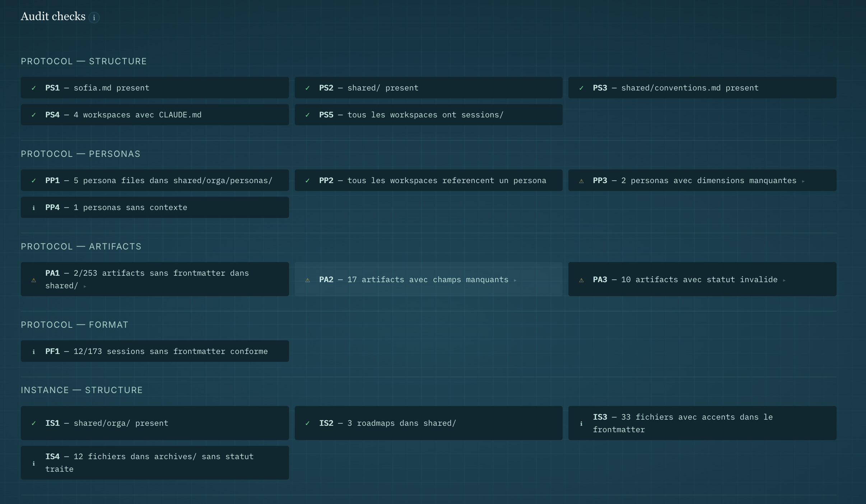
Task: Expand details of PA3 invalid status artifacts
Action: point(784,280)
